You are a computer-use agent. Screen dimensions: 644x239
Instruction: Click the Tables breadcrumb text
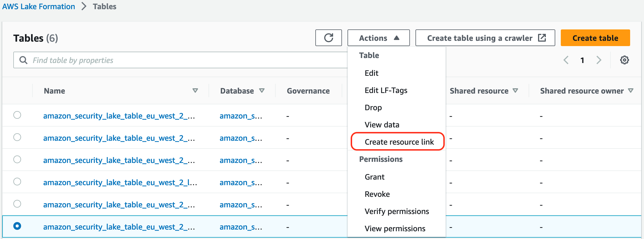tap(105, 6)
